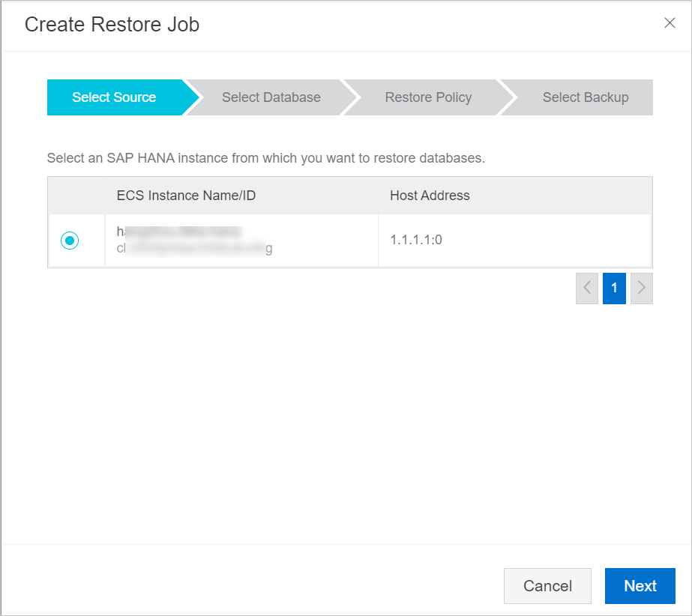Click the Host Address column header
Viewport: 692px width, 616px height.
point(430,196)
